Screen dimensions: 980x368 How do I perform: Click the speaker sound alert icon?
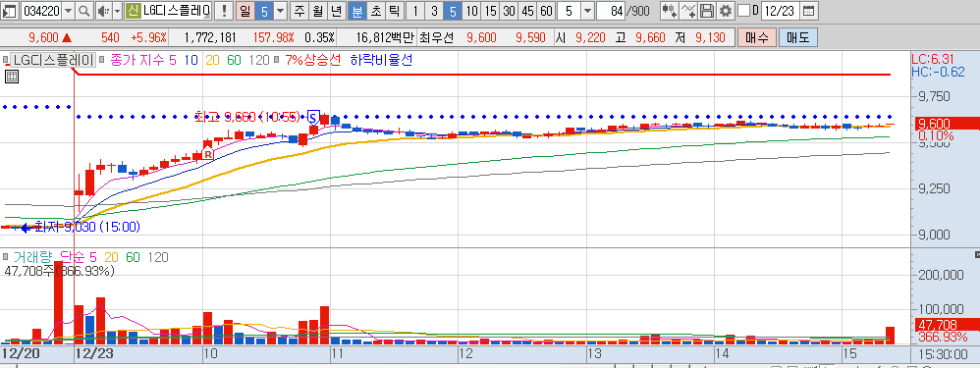tap(104, 10)
